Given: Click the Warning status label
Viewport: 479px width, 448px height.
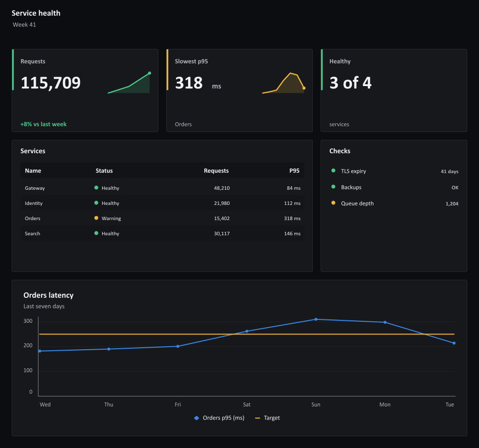Looking at the screenshot, I should [x=111, y=218].
